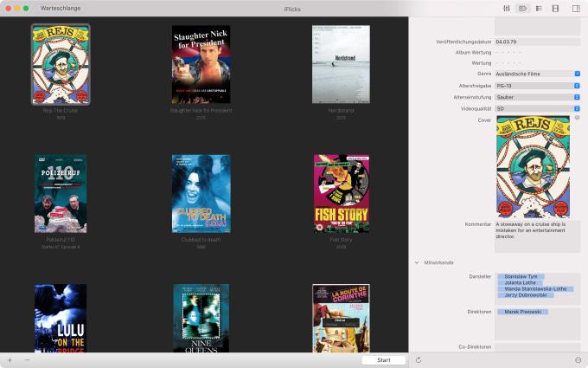Image resolution: width=588 pixels, height=368 pixels.
Task: Click the 'Fish Story' title caption
Action: pos(341,240)
